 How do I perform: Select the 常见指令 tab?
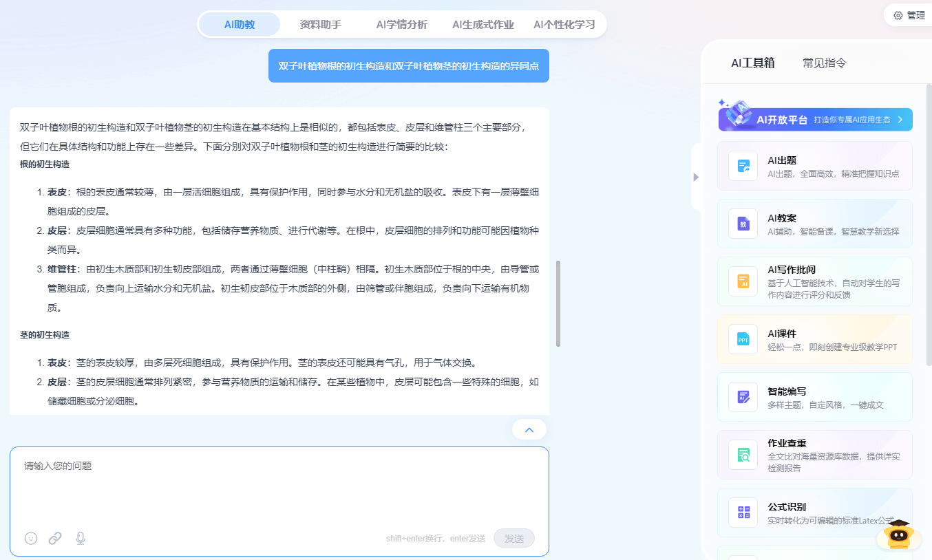coord(824,63)
